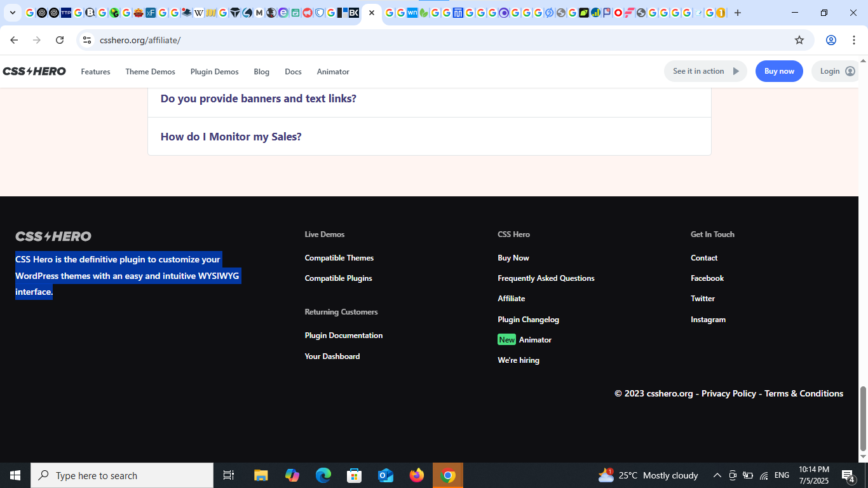
Task: Click the Buy now button
Action: pos(779,71)
